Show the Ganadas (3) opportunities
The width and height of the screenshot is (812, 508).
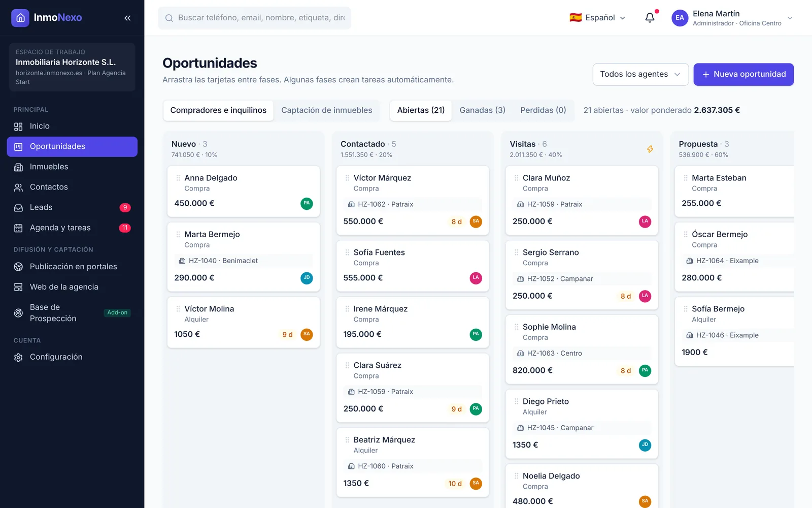point(482,110)
